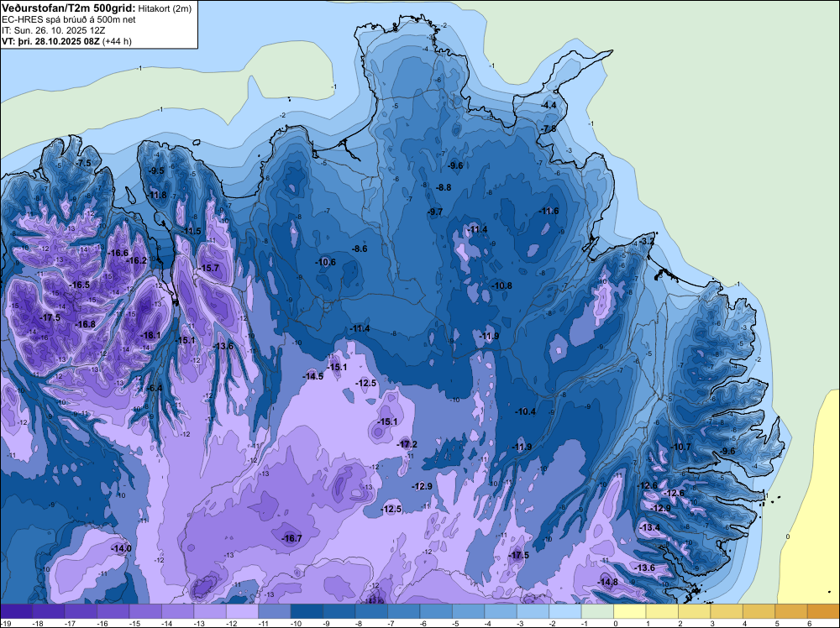Click the -8.6 temperature label
Screen dimensions: 840x628
click(360, 249)
